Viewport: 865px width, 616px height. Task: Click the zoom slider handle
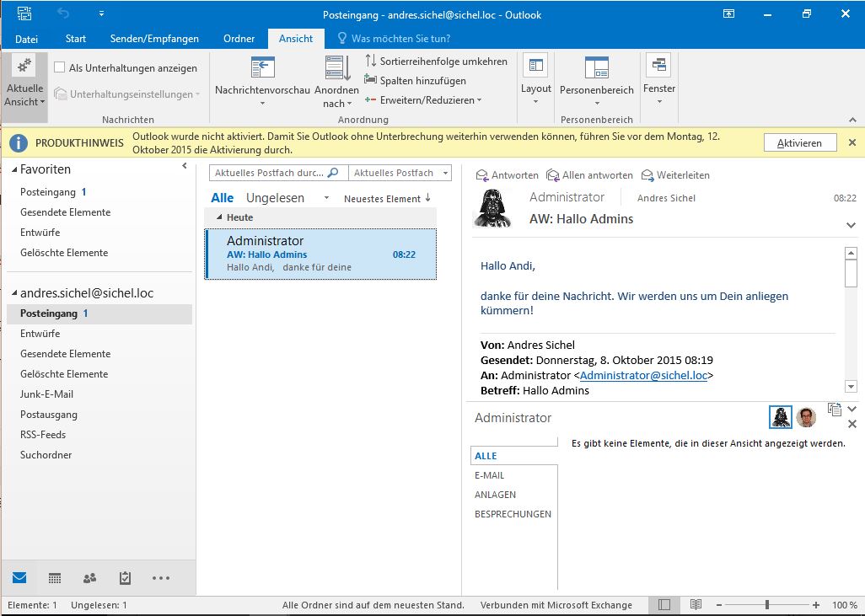coord(767,605)
